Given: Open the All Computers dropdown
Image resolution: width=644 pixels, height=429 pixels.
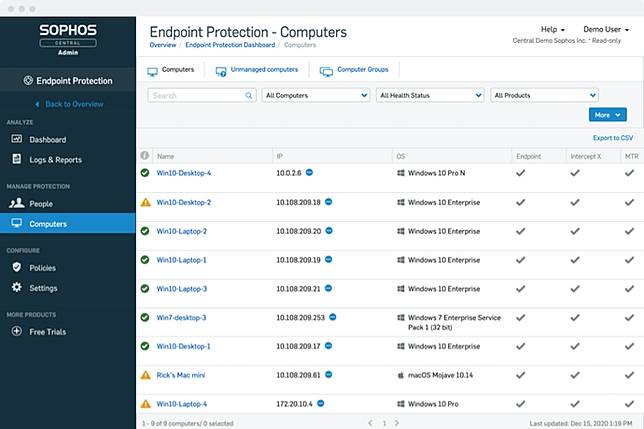Looking at the screenshot, I should 316,96.
